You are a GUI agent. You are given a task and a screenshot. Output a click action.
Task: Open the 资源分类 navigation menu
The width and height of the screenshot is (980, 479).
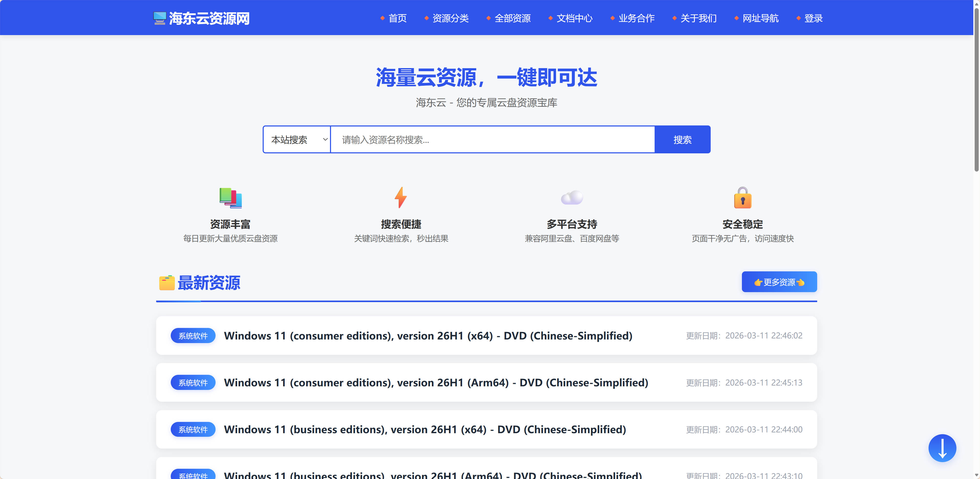click(x=450, y=18)
